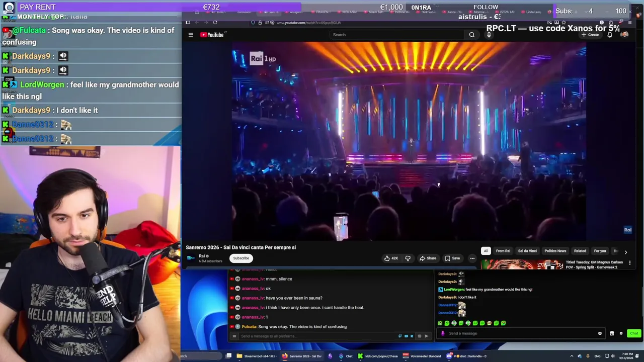
Task: Click the video title Sanremo 2026
Action: point(240,247)
